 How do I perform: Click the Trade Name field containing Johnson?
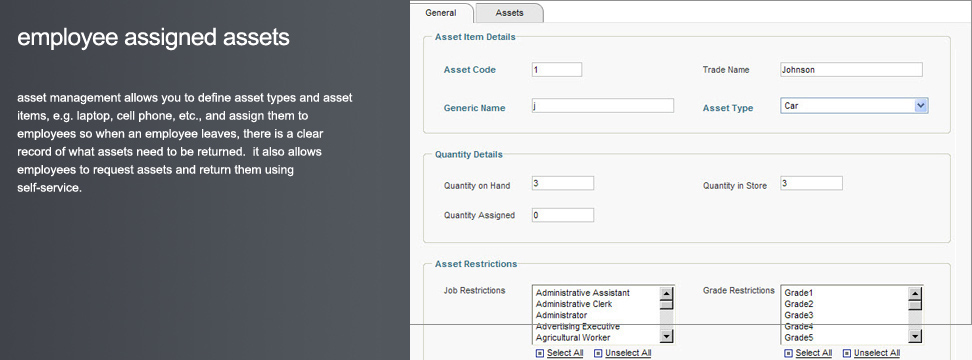pyautogui.click(x=851, y=69)
